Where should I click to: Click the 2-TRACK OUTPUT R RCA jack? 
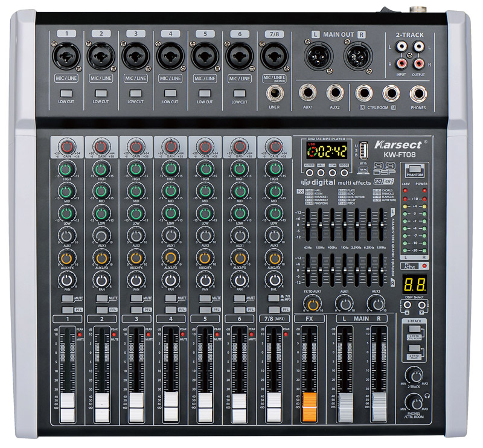[418, 64]
